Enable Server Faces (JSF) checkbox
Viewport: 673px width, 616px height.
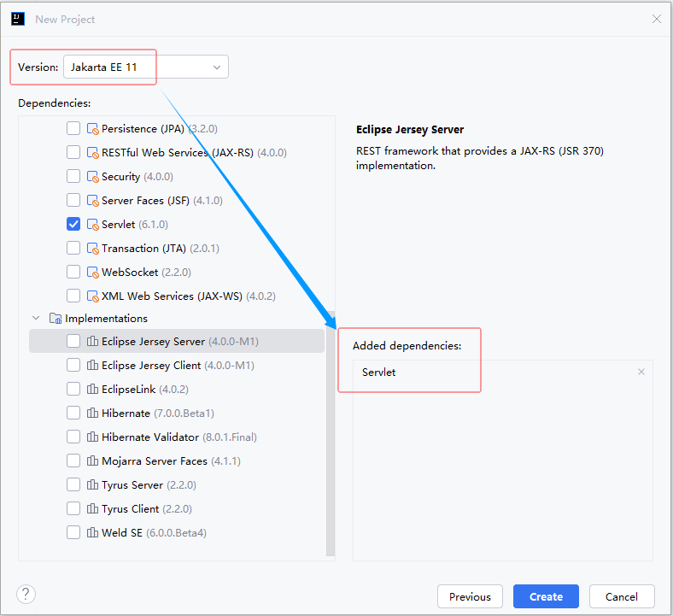point(73,200)
